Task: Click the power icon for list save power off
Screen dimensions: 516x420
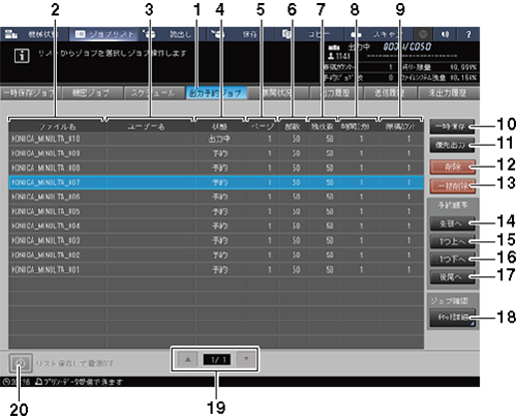Action: 21,363
